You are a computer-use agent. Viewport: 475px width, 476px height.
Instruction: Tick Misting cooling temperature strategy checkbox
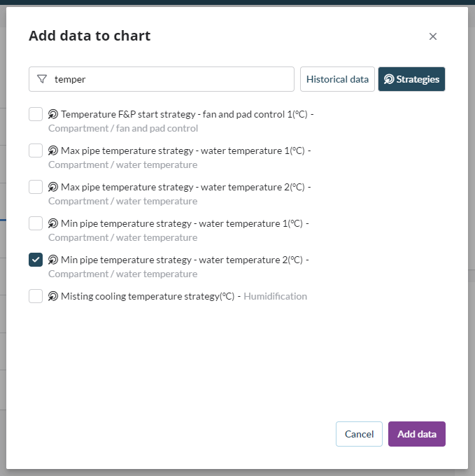click(36, 296)
